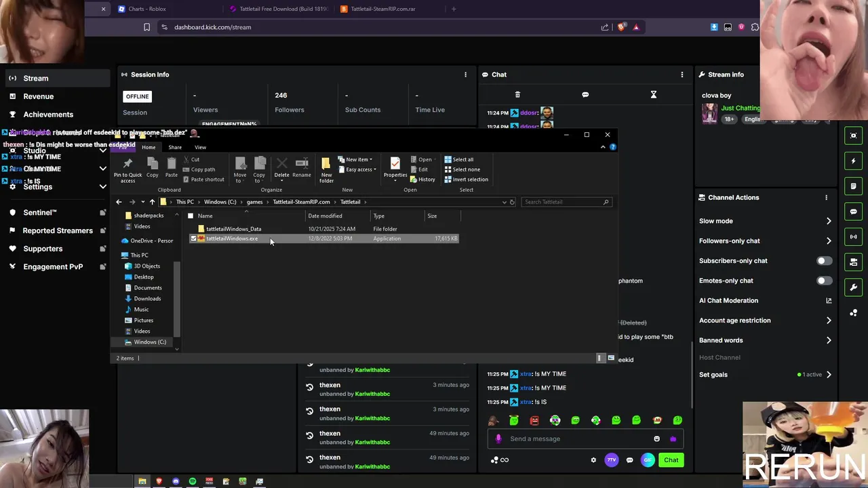Click the trash icon in Chat panel
868x488 pixels.
pos(517,95)
